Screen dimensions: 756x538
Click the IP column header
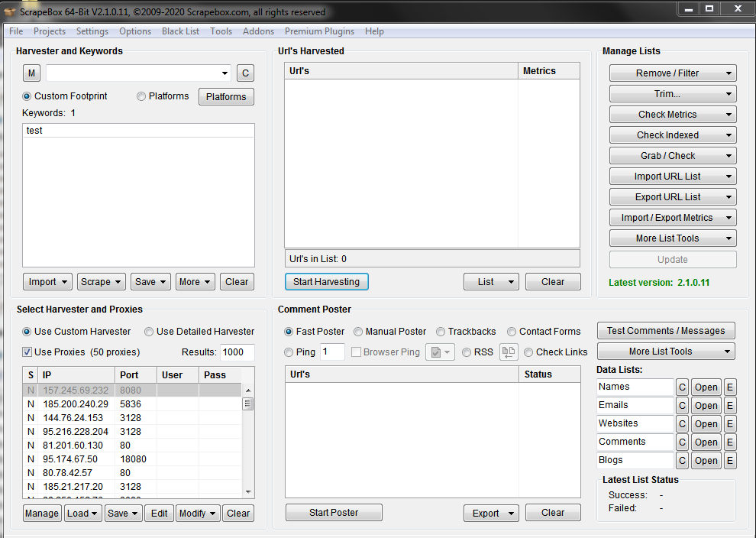pos(76,375)
